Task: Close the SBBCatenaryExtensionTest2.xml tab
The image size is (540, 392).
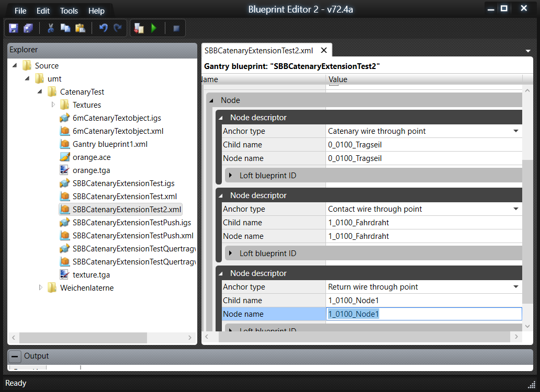Action: click(324, 50)
